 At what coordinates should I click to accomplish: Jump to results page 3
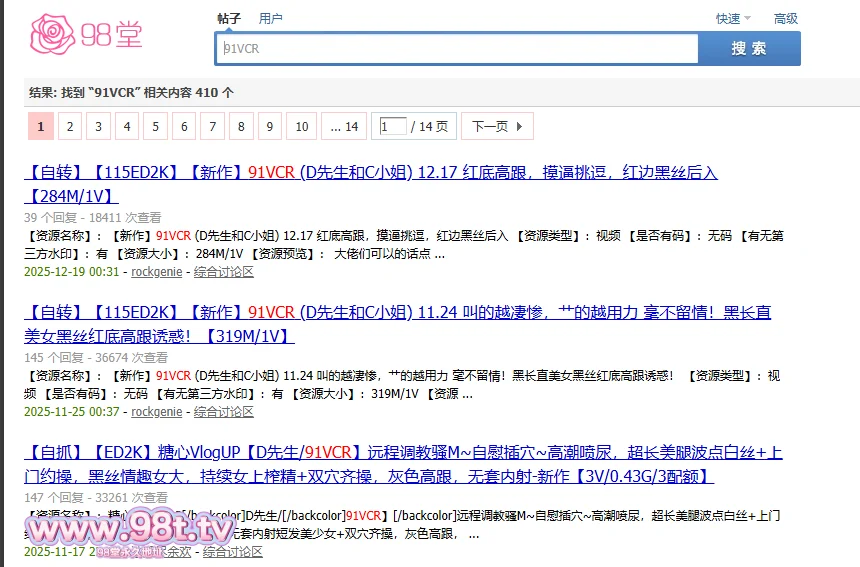point(98,126)
